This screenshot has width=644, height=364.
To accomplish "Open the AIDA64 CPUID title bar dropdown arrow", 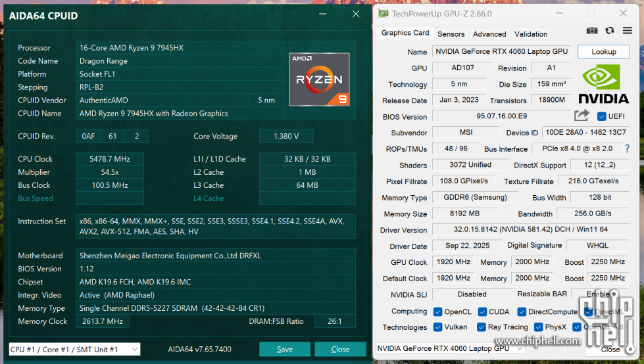I will coord(322,14).
